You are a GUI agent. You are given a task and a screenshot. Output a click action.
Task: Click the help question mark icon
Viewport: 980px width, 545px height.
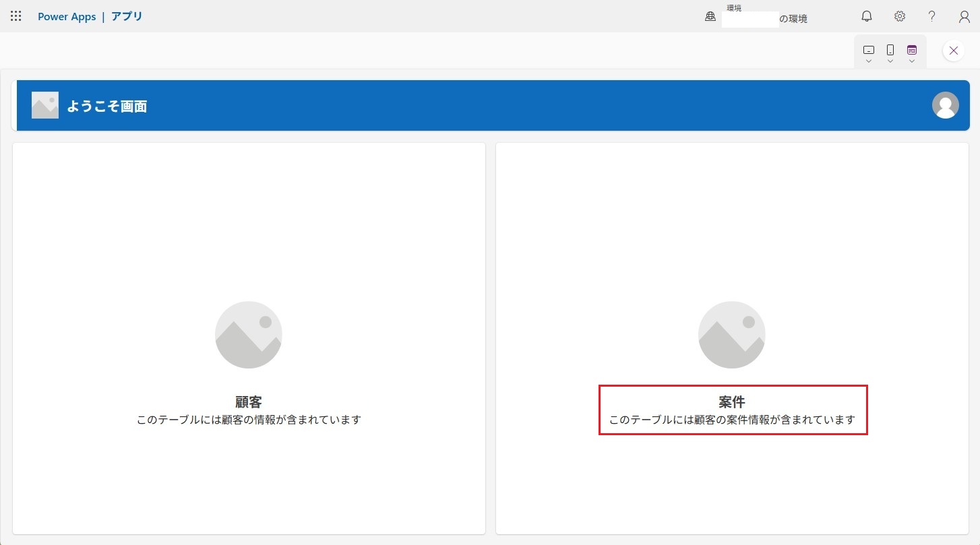click(x=931, y=16)
